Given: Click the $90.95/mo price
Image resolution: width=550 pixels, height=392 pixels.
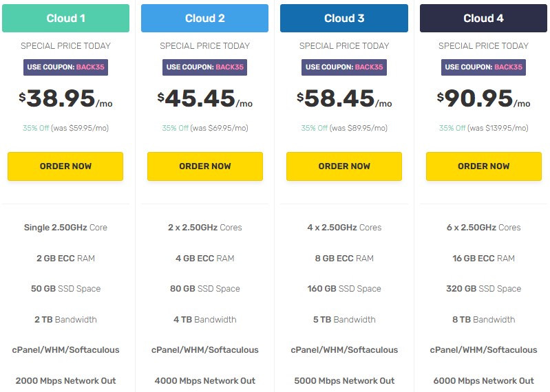Looking at the screenshot, I should coord(483,99).
